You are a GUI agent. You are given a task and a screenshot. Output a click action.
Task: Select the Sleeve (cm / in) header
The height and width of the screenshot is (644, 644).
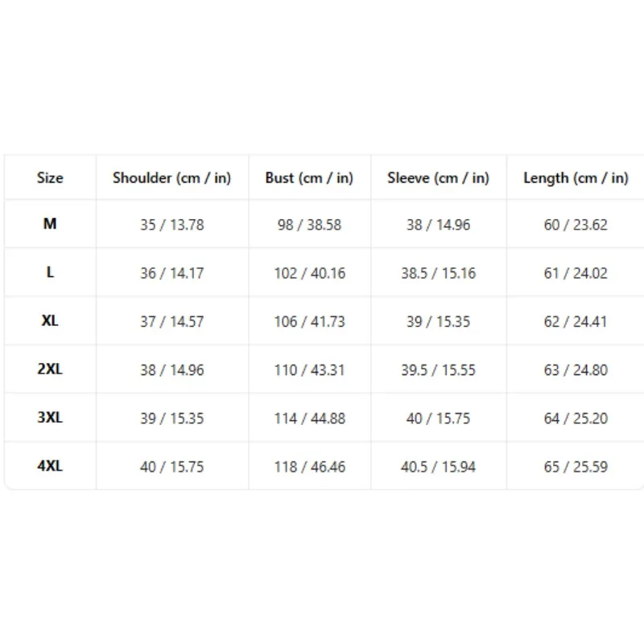pos(438,178)
